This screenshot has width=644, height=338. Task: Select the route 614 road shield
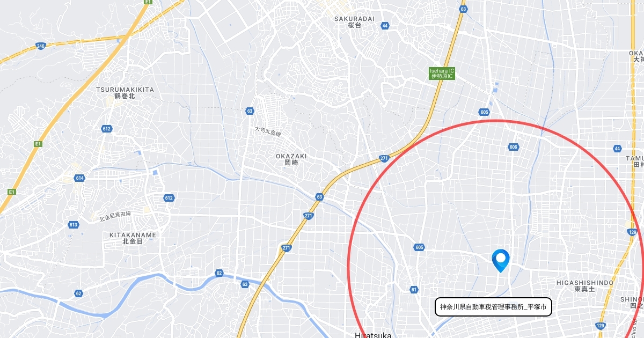tap(80, 178)
